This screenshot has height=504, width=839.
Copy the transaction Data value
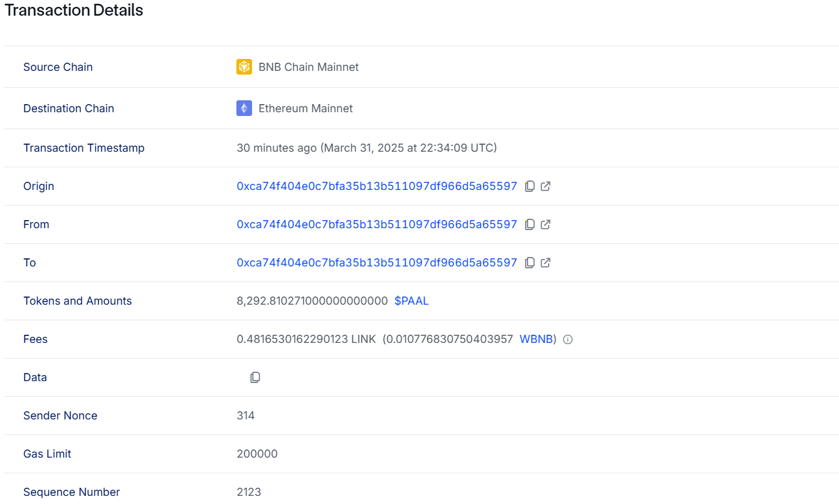coord(255,377)
